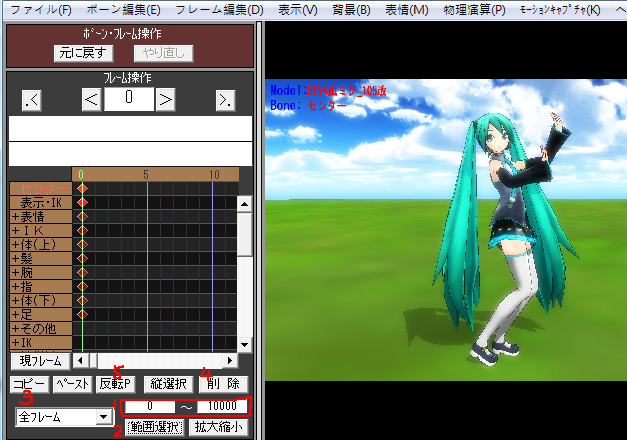The width and height of the screenshot is (627, 440).
Task: Click frame 10 on the timeline ruler
Action: click(214, 175)
